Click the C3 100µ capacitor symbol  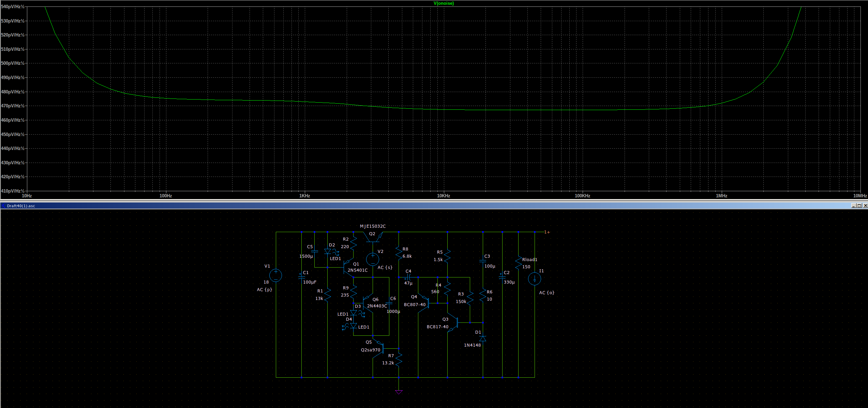[483, 261]
